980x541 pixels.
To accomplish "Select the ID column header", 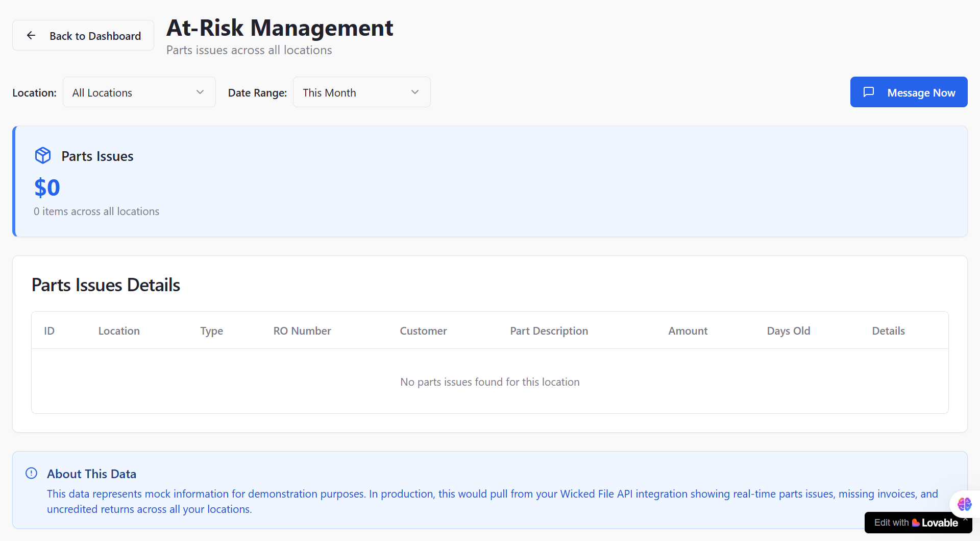I will pos(49,331).
